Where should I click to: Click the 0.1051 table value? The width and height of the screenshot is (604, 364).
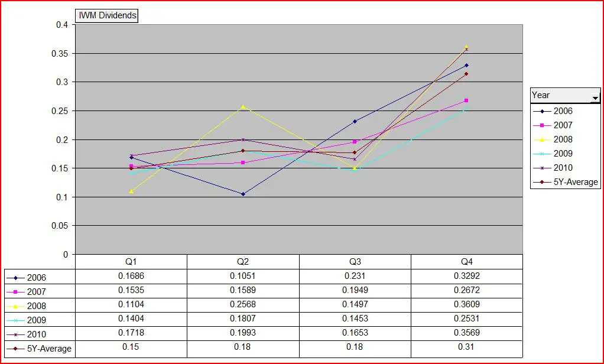[x=243, y=276]
